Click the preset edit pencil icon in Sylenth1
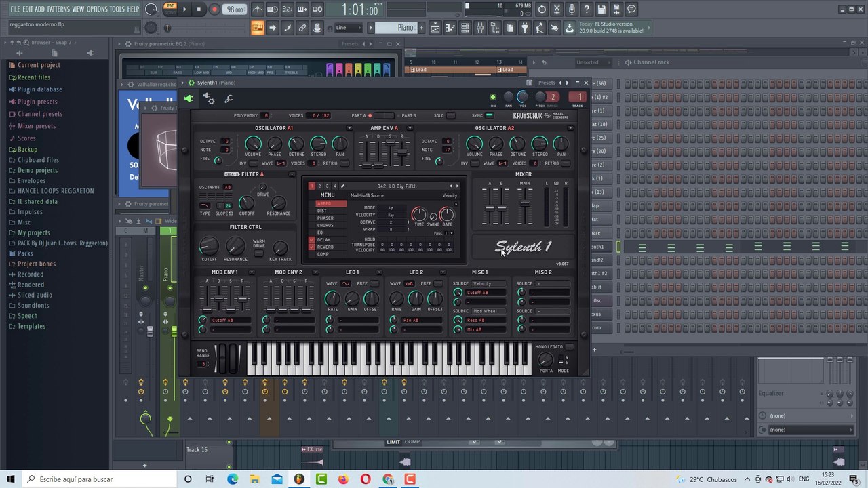 click(x=342, y=186)
